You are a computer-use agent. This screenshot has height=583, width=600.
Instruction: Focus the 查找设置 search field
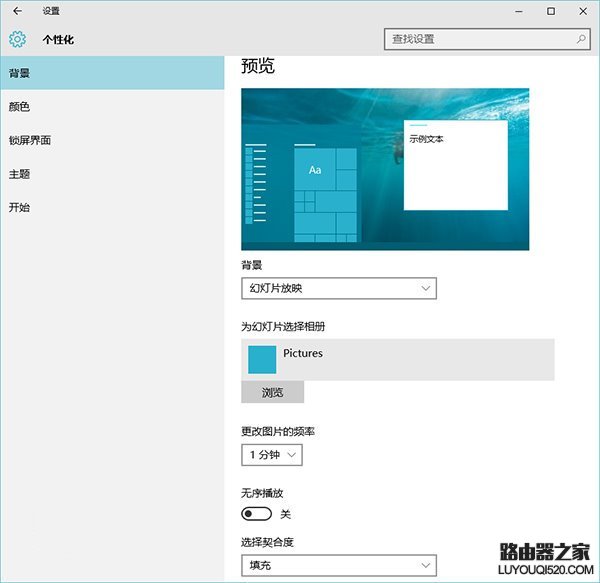tap(487, 39)
